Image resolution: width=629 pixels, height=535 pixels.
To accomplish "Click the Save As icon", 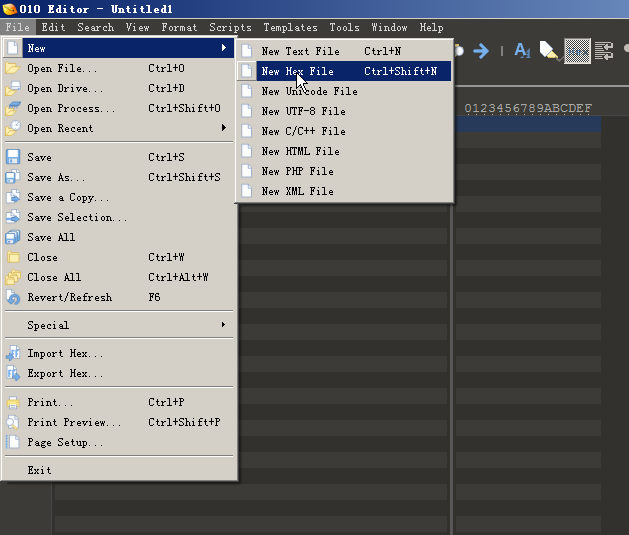I will (13, 177).
